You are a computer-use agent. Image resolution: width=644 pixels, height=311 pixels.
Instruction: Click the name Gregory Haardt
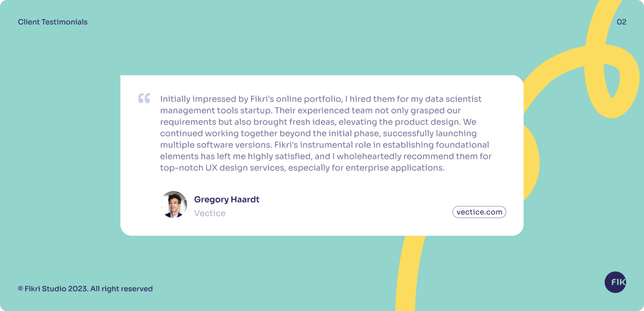(x=226, y=200)
